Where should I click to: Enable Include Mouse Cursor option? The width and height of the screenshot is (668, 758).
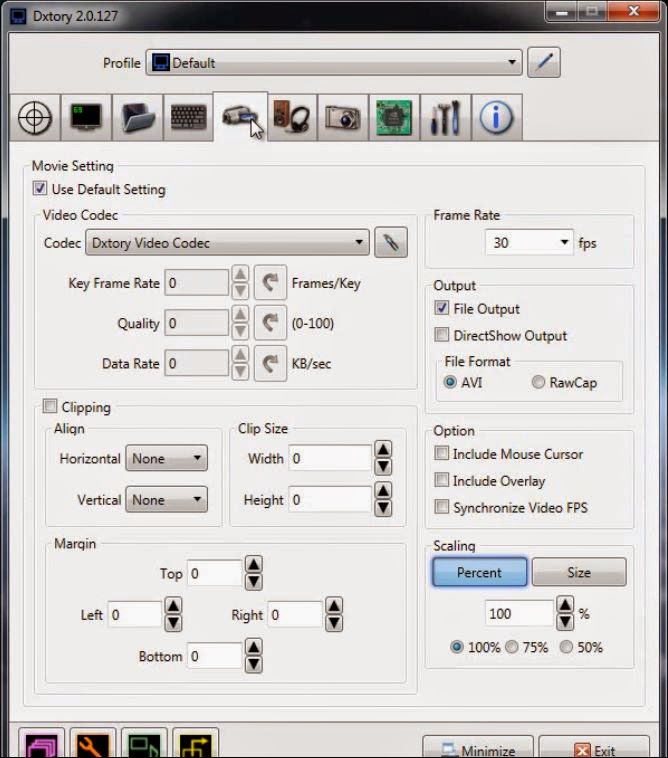pos(441,453)
